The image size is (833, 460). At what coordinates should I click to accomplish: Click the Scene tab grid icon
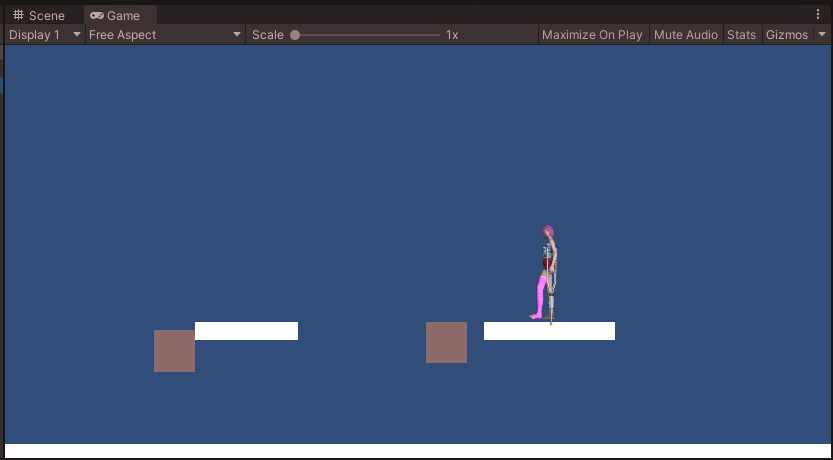coord(19,15)
